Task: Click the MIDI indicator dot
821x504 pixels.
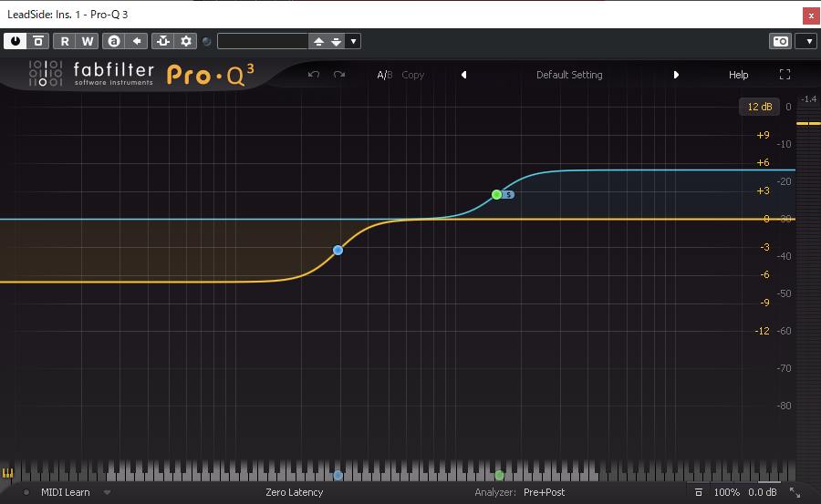Action: tap(26, 492)
